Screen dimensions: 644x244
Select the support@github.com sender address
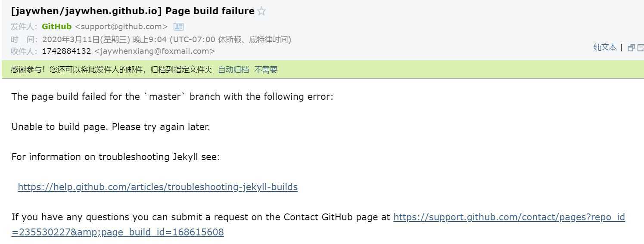[x=121, y=27]
